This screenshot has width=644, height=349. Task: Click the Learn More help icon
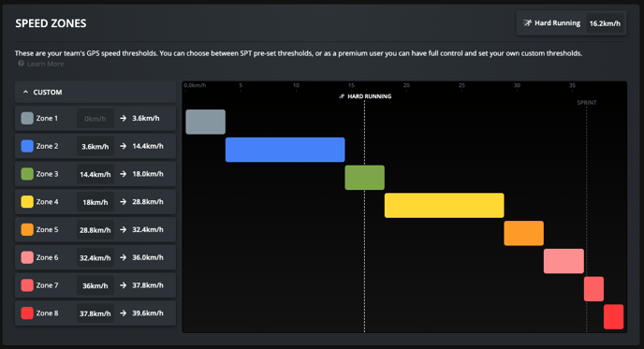(x=21, y=64)
